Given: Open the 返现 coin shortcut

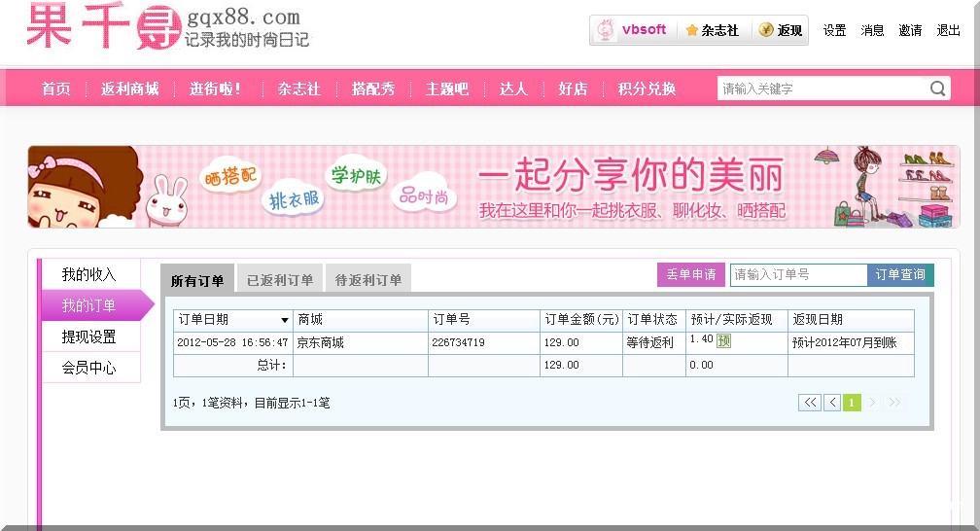Looking at the screenshot, I should click(x=781, y=30).
